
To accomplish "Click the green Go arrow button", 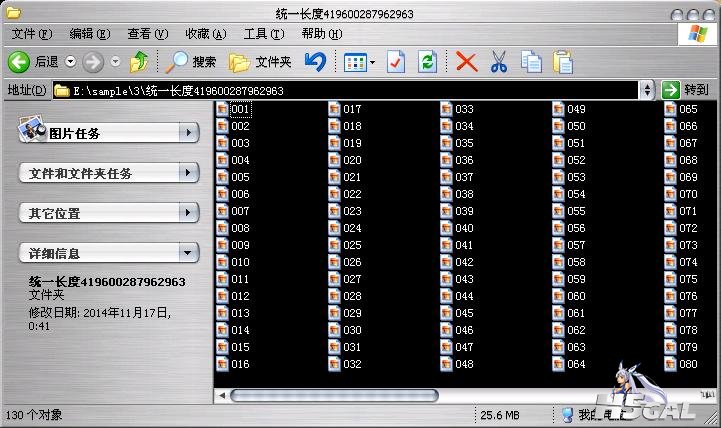I will click(670, 90).
